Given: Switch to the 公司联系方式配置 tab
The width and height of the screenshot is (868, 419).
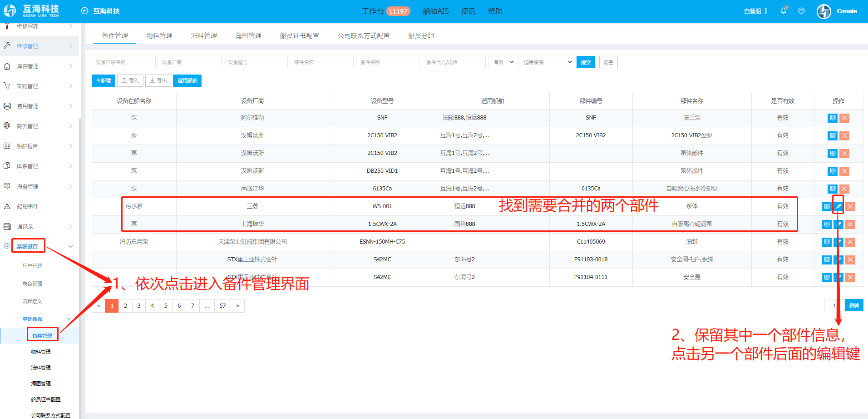Looking at the screenshot, I should [x=364, y=35].
